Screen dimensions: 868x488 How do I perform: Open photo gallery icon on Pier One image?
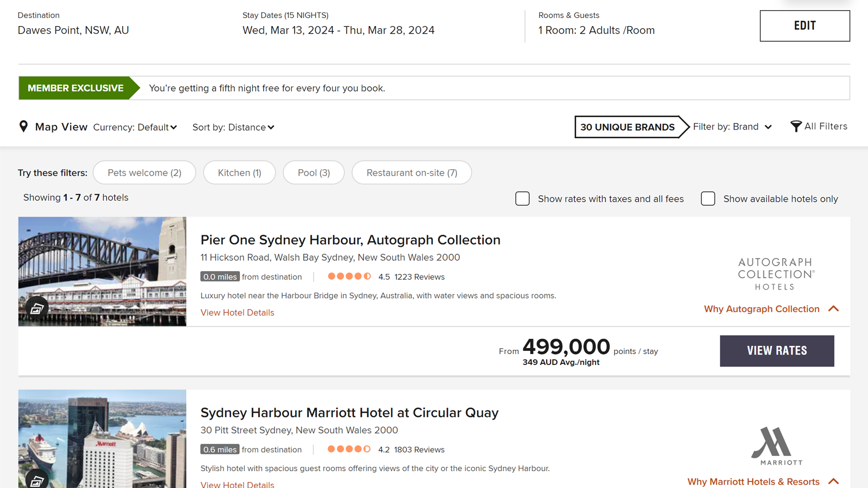[x=37, y=309]
